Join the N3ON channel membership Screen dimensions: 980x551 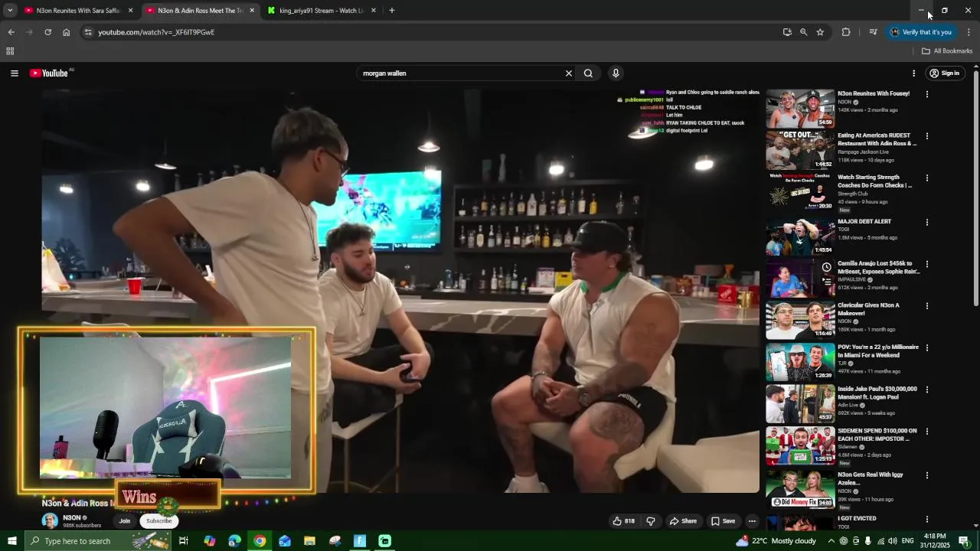pos(125,521)
